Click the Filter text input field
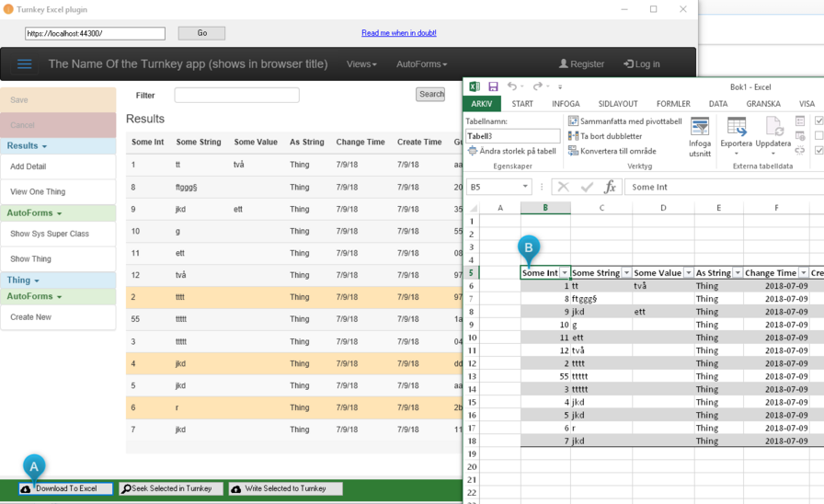This screenshot has width=824, height=504. pyautogui.click(x=236, y=95)
